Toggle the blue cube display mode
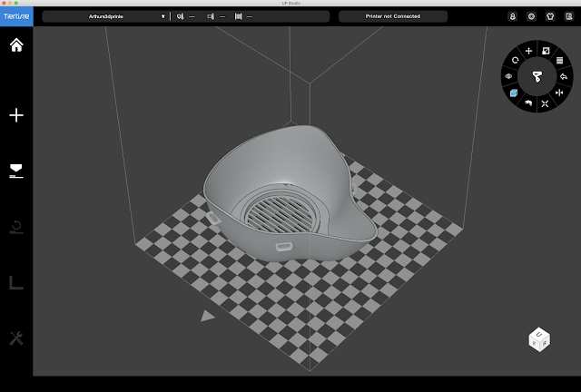This screenshot has height=392, width=581. (513, 93)
